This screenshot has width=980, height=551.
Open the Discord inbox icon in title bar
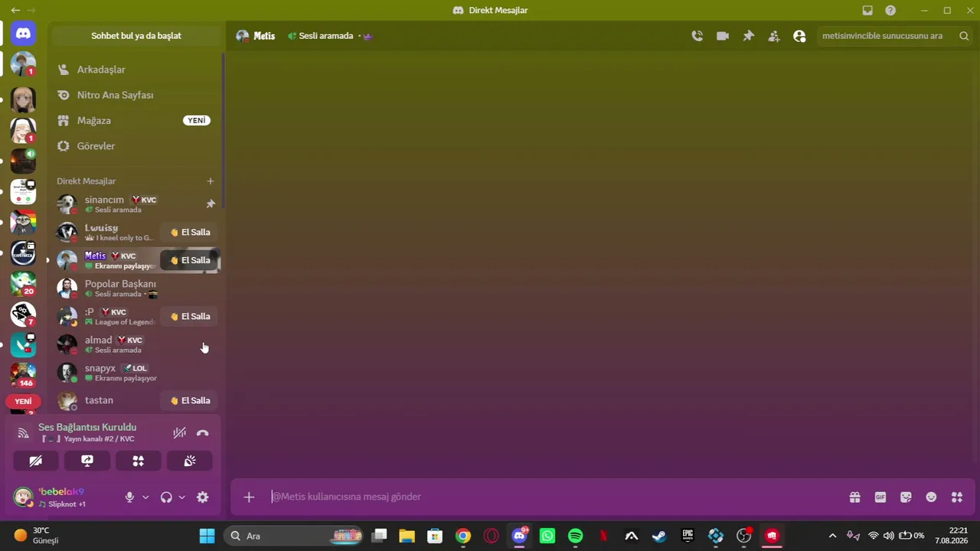pos(867,11)
